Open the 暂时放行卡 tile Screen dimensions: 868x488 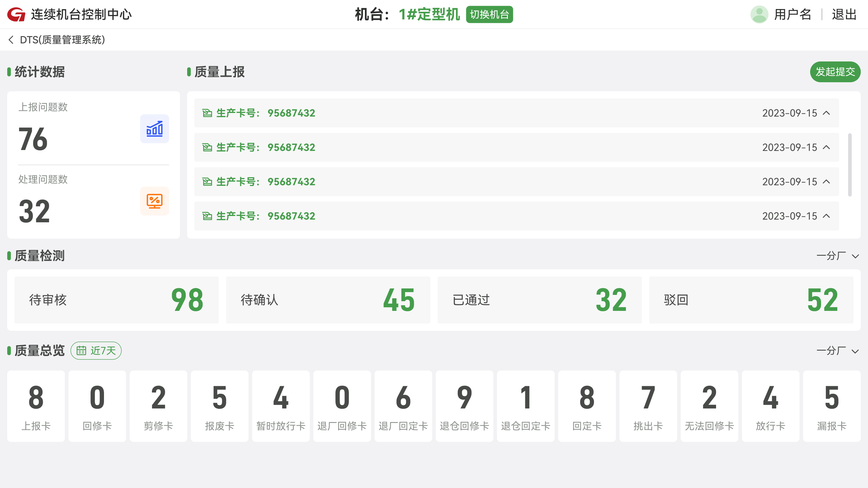pos(281,406)
